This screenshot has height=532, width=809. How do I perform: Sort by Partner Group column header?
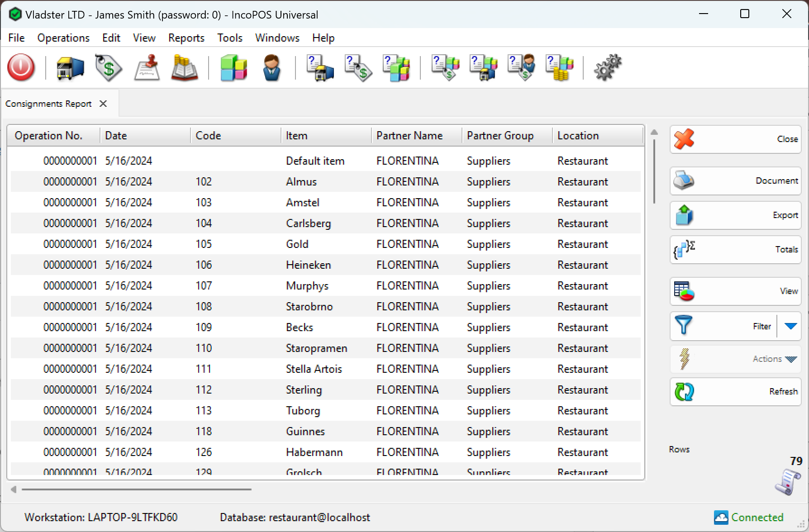[507, 136]
